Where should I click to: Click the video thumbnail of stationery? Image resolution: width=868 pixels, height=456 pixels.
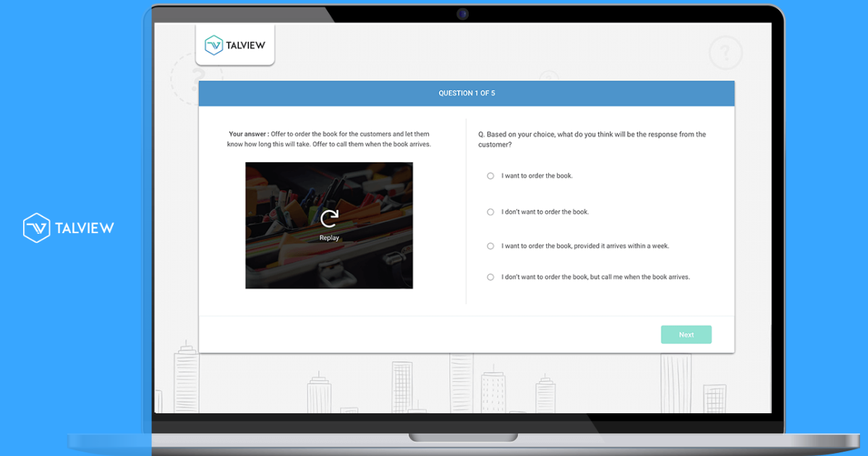[x=329, y=225]
